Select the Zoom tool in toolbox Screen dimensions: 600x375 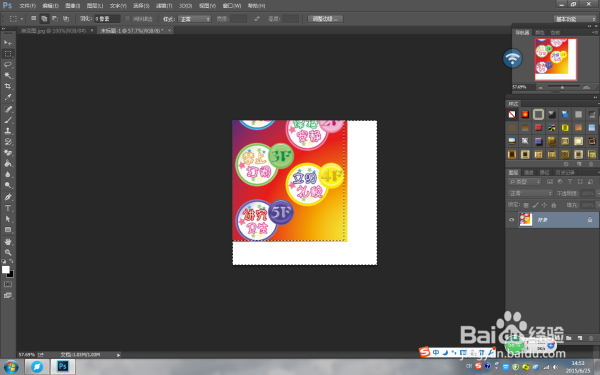(x=8, y=253)
